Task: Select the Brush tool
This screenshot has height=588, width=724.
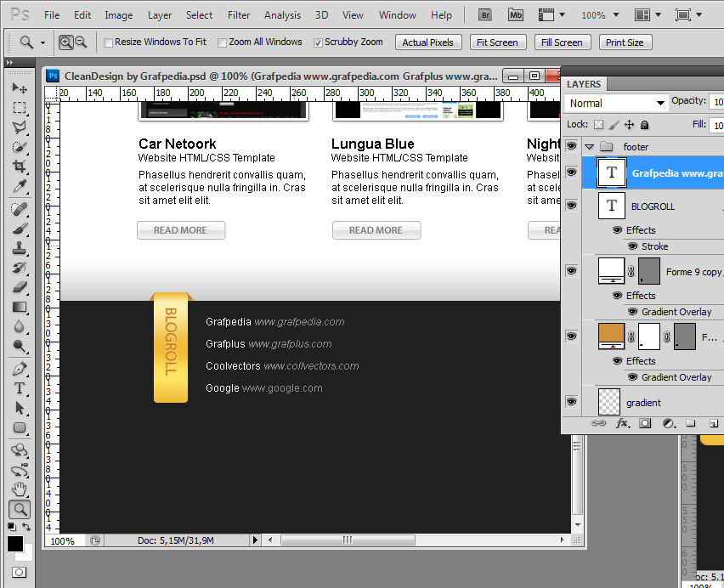Action: (x=20, y=229)
